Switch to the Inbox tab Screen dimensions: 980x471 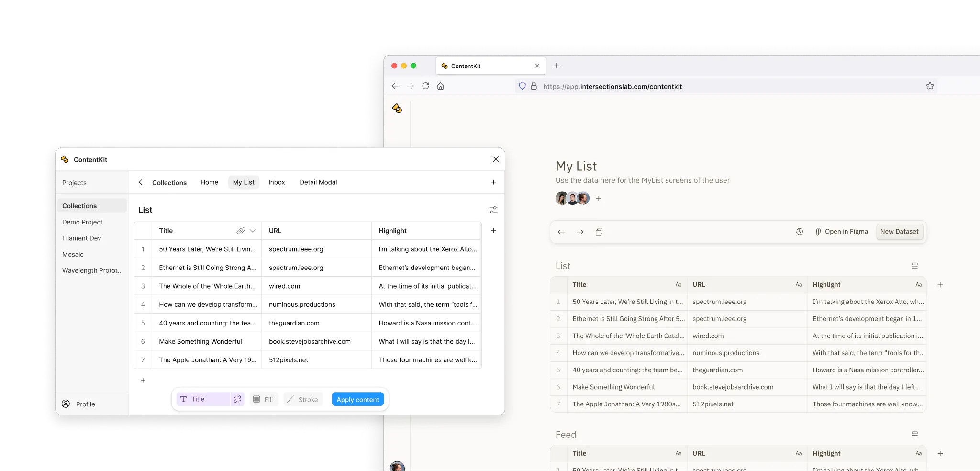(277, 182)
